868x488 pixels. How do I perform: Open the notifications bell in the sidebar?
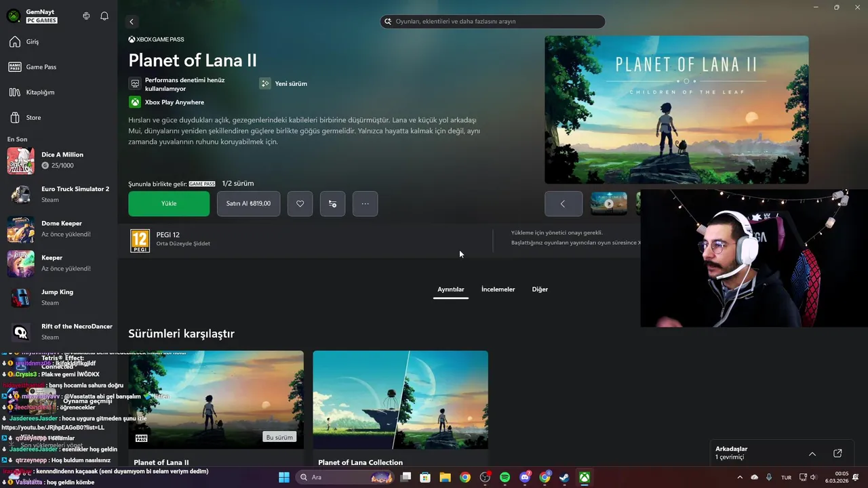(x=104, y=16)
